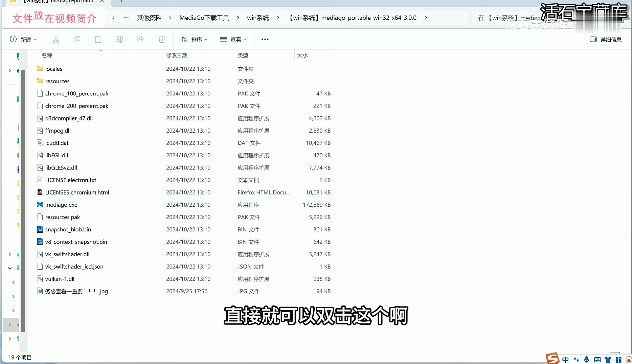632x364 pixels.
Task: Select v8_context_snapshot.bin file icon
Action: [x=40, y=242]
